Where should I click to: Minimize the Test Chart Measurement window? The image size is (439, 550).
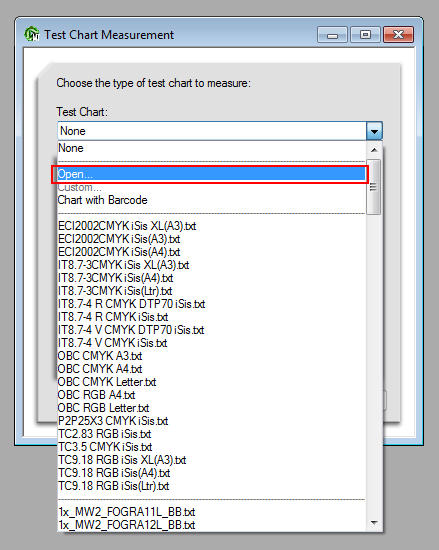coord(332,35)
